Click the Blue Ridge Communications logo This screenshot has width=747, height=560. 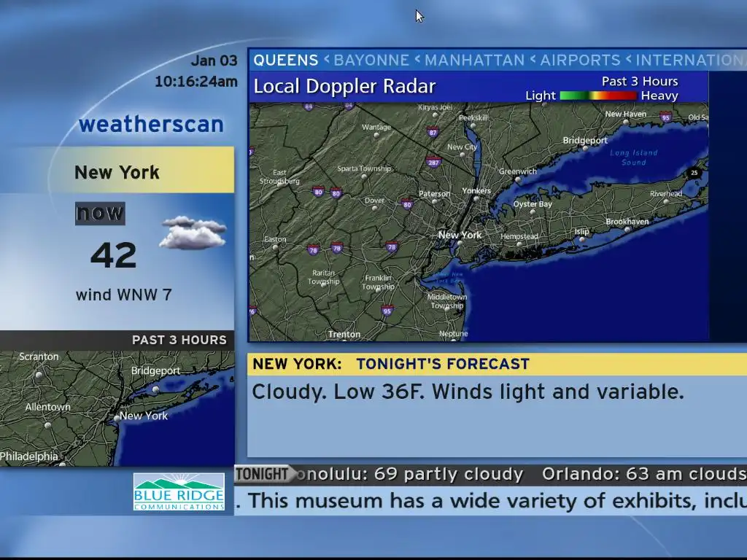(179, 492)
